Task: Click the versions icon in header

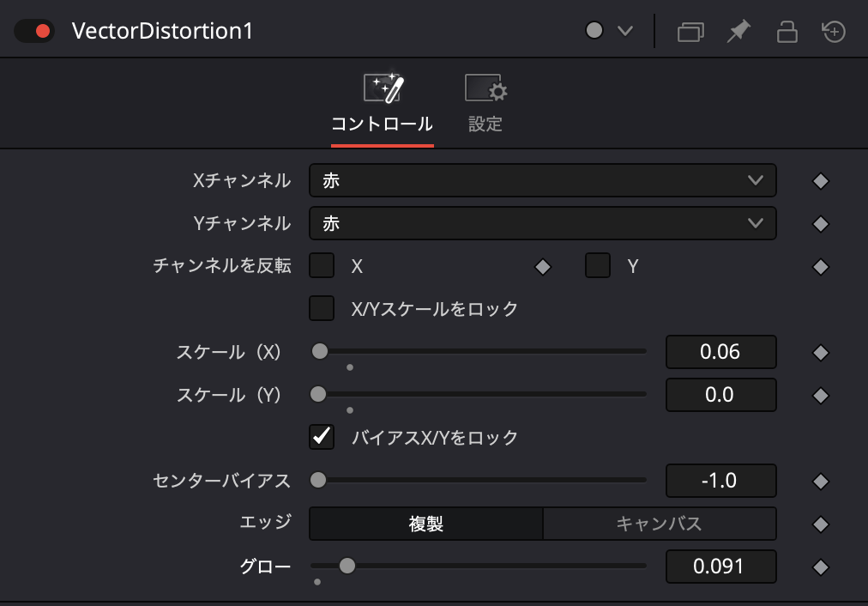Action: (690, 32)
